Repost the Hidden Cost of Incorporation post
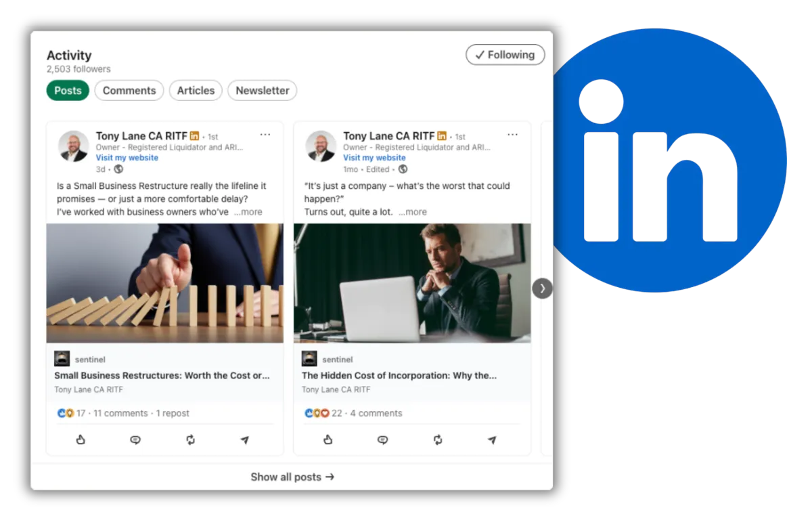Screen dimensions: 812x514 pos(438,440)
